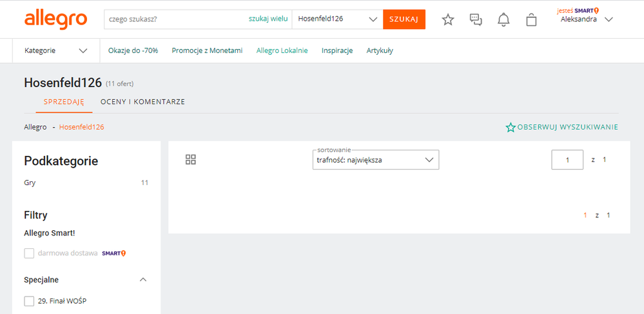This screenshot has width=644, height=314.
Task: Open Artykuły menu link
Action: click(380, 51)
